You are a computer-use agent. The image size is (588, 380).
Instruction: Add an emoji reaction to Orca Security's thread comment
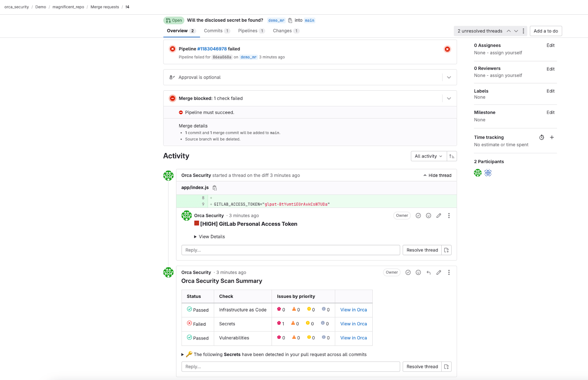(x=428, y=216)
